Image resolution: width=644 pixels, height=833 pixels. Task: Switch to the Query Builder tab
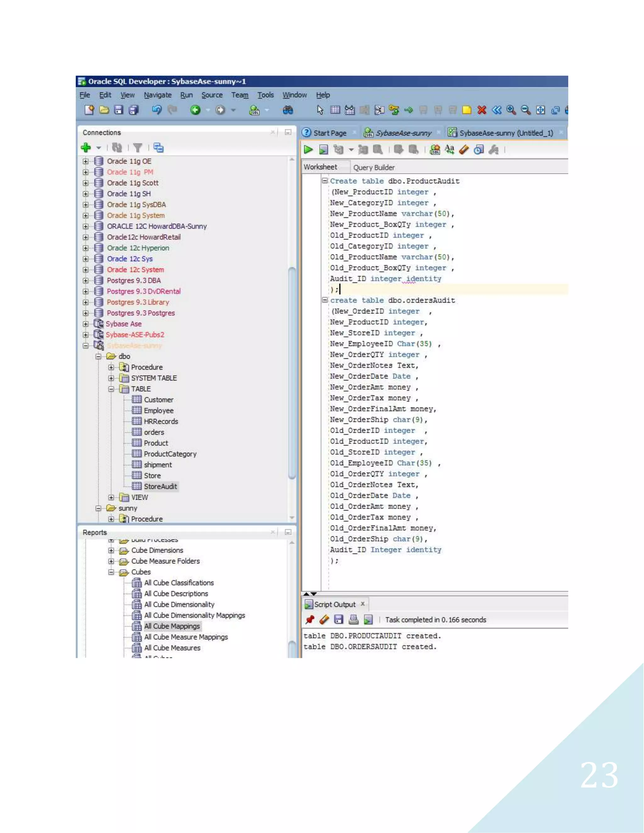374,168
